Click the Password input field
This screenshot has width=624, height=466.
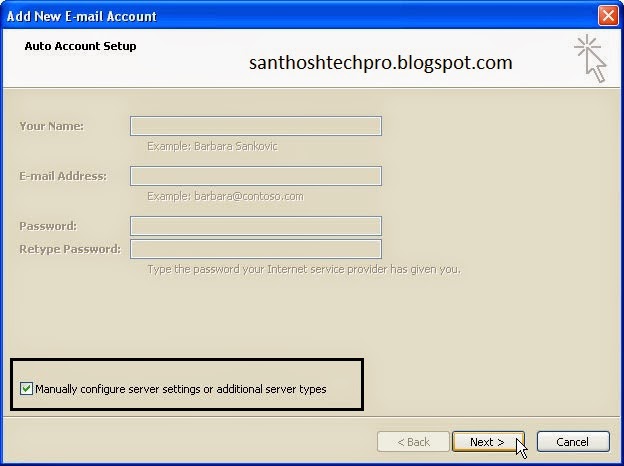pos(256,226)
